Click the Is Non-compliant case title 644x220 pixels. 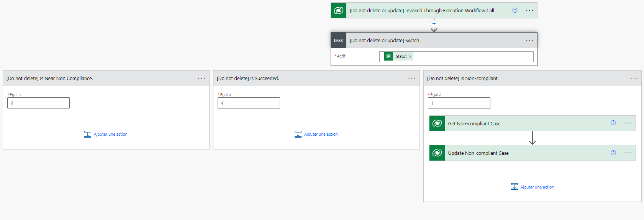(462, 78)
